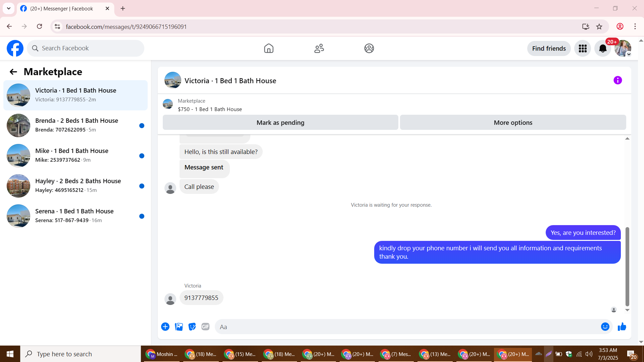
Task: Open the (7) Mes... taskbar window
Action: point(396,354)
